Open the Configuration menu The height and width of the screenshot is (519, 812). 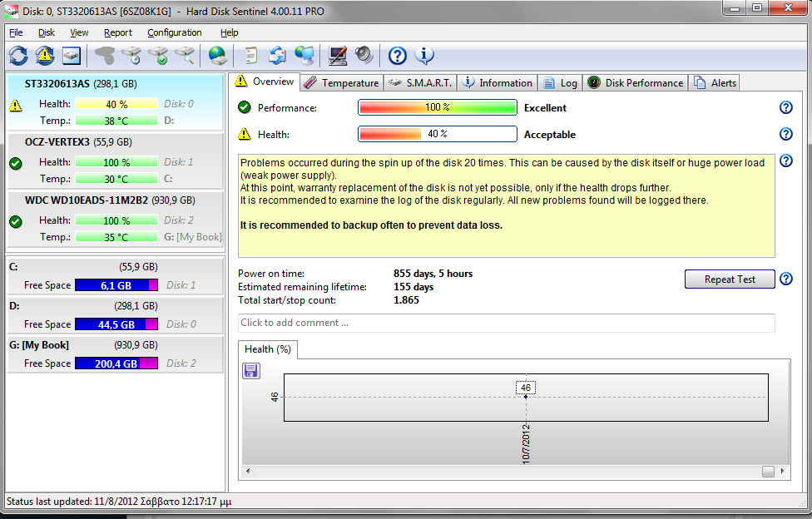point(175,32)
